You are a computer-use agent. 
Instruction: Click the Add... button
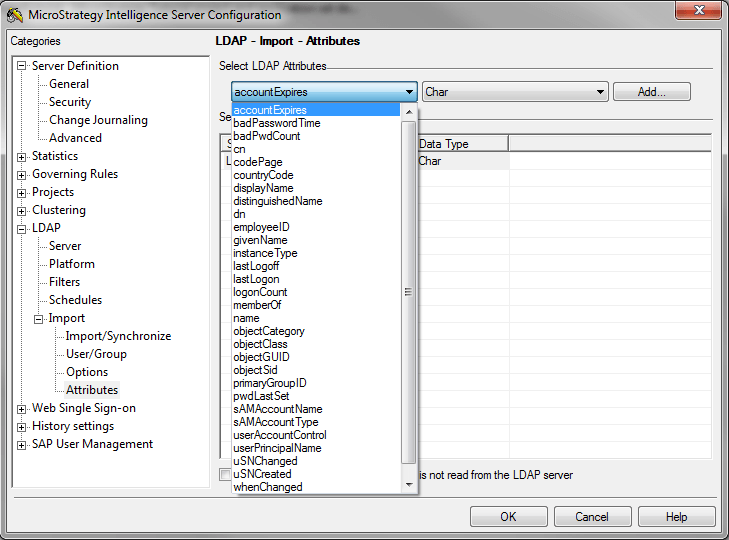(652, 92)
